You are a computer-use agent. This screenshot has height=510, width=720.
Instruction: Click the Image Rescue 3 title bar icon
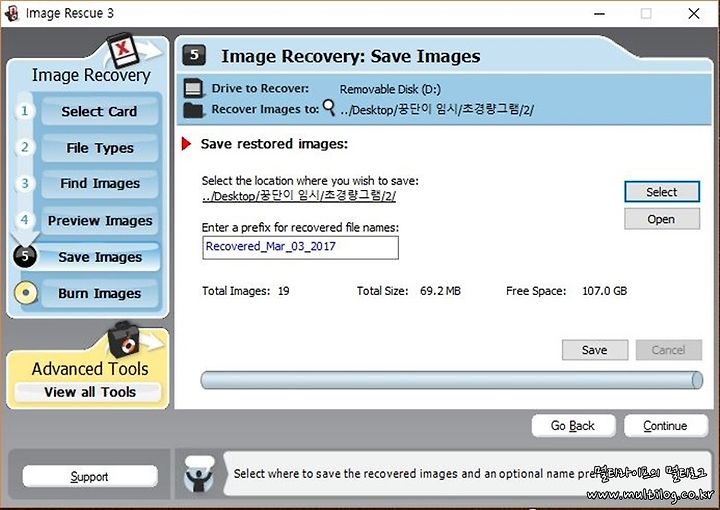point(11,13)
